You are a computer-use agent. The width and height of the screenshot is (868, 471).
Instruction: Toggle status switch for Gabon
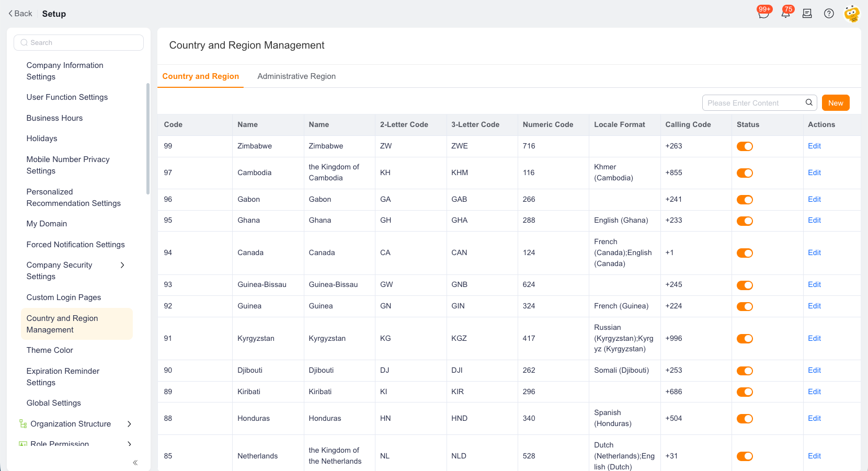click(x=745, y=200)
